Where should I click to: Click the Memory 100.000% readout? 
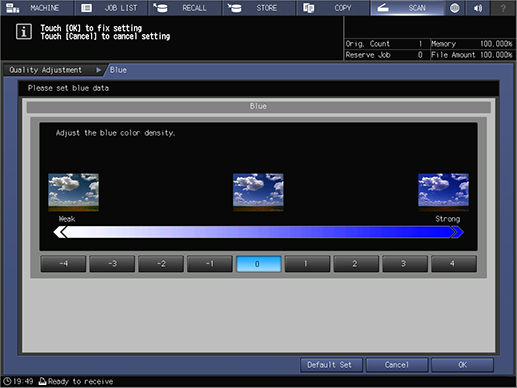point(472,44)
